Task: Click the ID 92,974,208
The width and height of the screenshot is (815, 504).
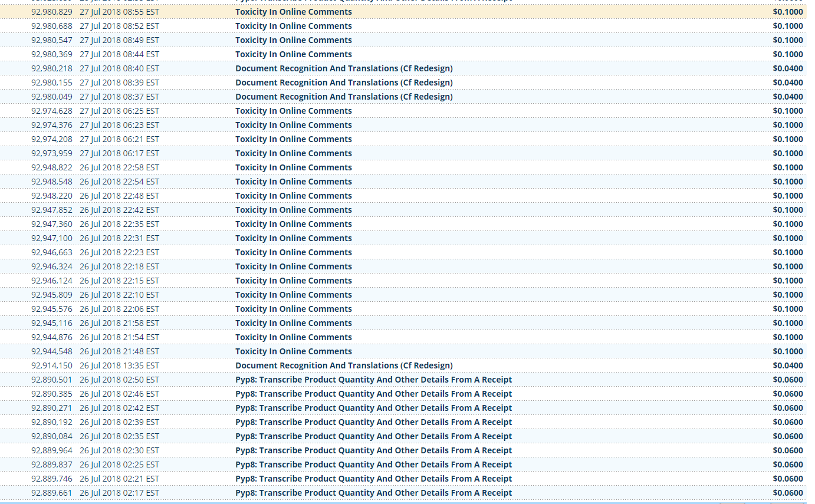Action: (52, 139)
